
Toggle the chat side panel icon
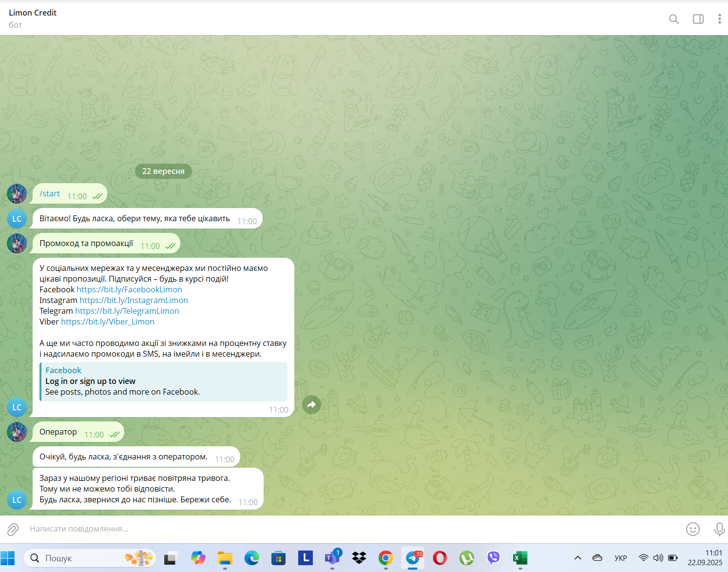(x=698, y=19)
